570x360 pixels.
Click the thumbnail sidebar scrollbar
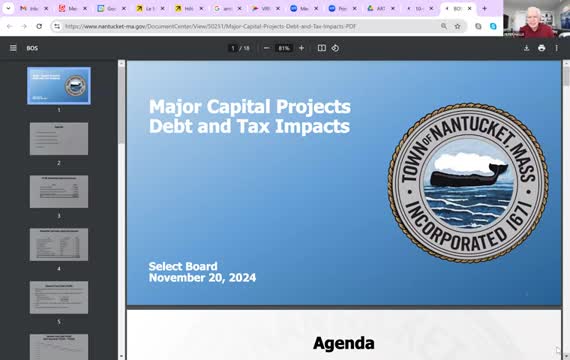pos(121,105)
